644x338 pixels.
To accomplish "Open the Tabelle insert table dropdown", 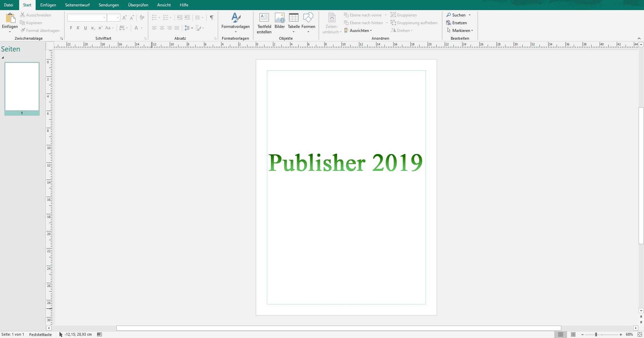I will [294, 23].
